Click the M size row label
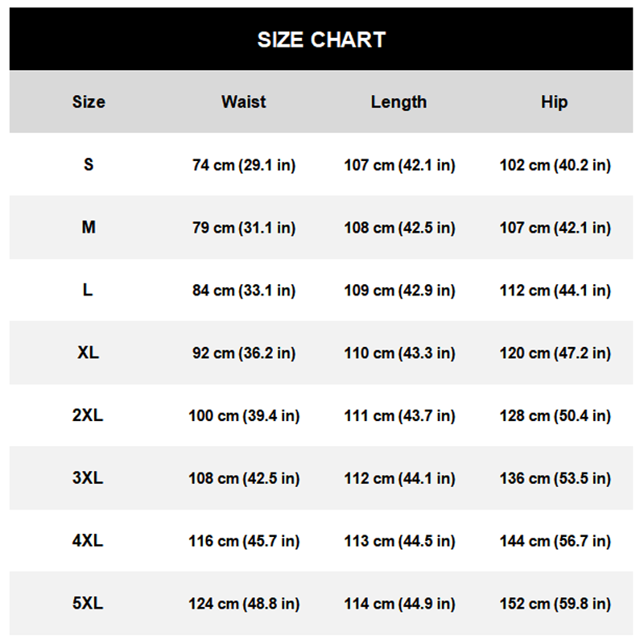 tap(89, 227)
